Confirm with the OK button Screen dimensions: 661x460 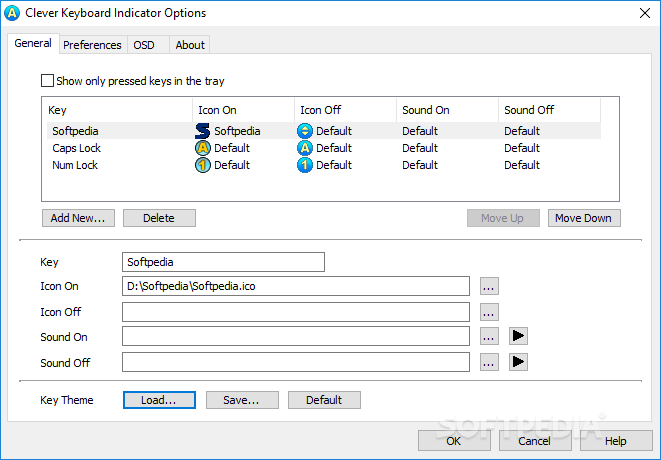coord(454,441)
